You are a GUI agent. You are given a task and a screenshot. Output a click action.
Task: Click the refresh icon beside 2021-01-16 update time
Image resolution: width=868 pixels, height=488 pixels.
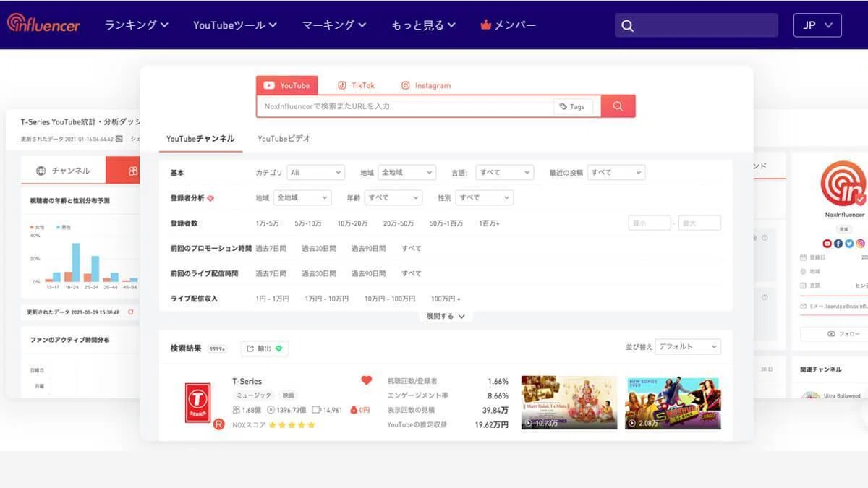click(x=119, y=139)
